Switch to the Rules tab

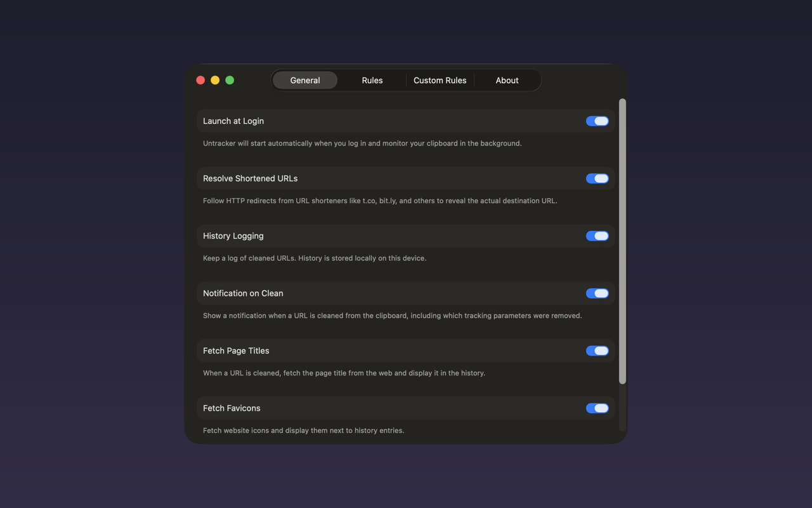pos(372,80)
